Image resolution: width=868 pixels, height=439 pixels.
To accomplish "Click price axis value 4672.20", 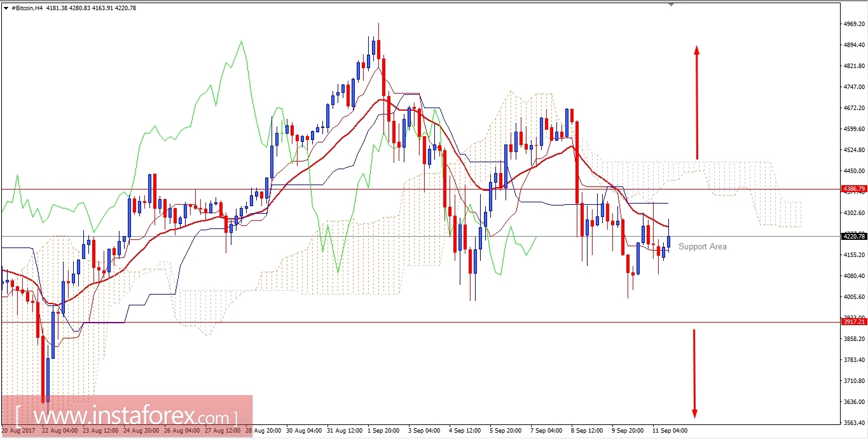I will (855, 108).
